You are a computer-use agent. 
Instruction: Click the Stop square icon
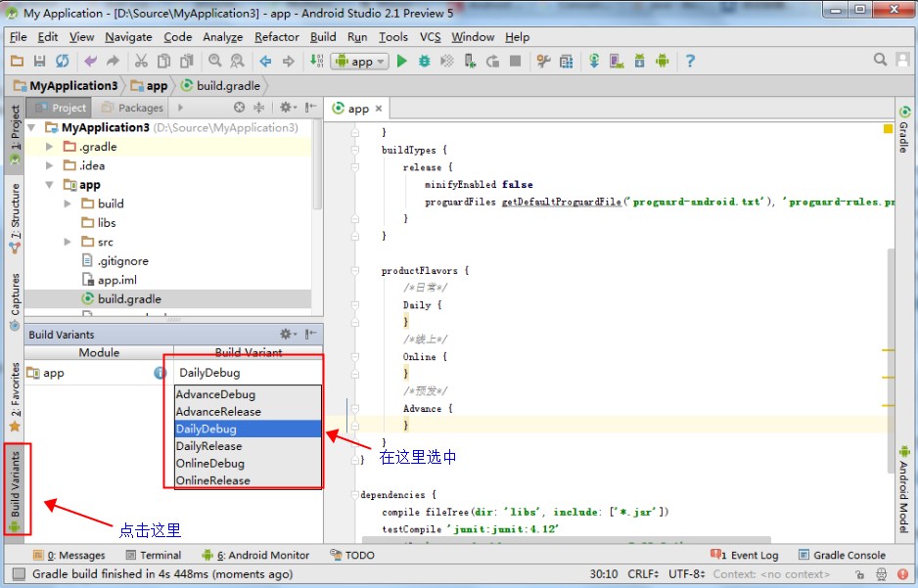click(515, 61)
